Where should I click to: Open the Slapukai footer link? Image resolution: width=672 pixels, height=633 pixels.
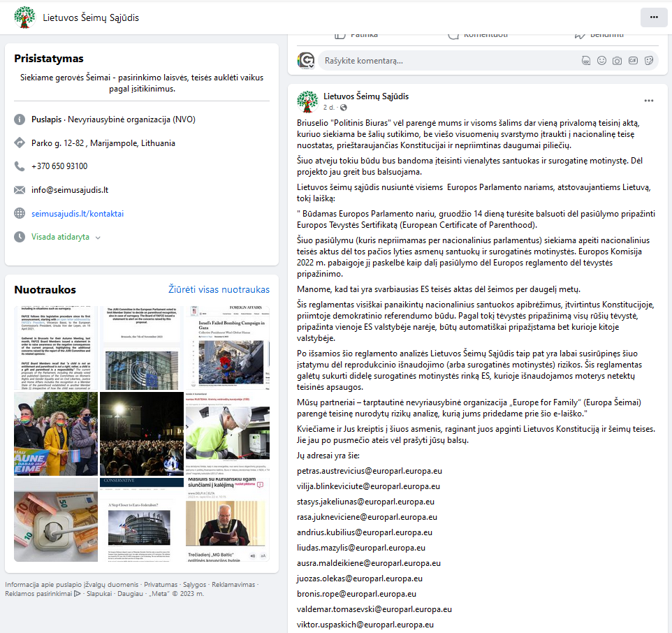click(x=99, y=594)
